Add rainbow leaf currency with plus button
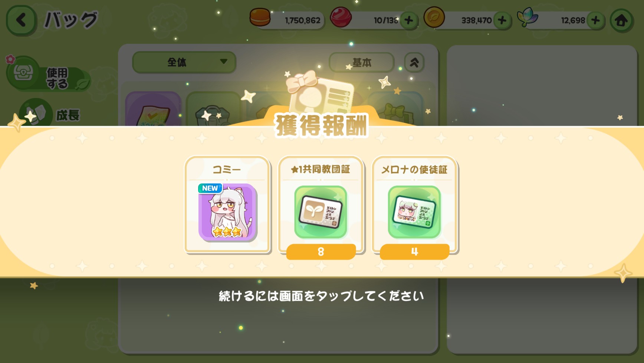The width and height of the screenshot is (644, 363). coord(596,20)
